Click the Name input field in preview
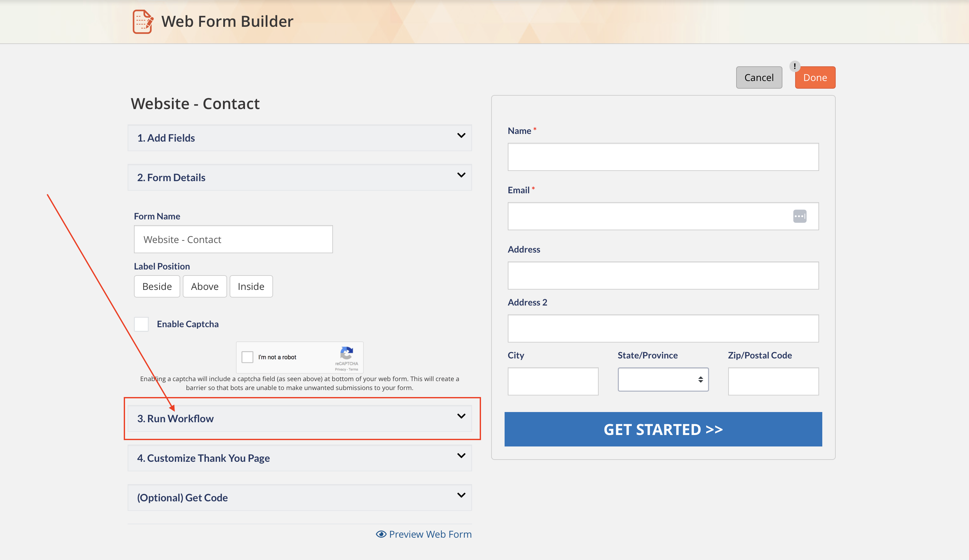The height and width of the screenshot is (560, 969). (663, 157)
